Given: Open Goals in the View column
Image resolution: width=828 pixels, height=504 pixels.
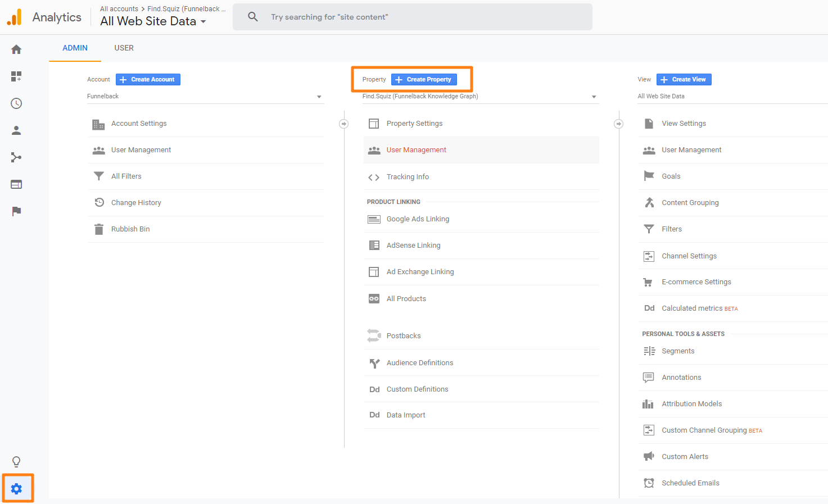Looking at the screenshot, I should [x=671, y=176].
